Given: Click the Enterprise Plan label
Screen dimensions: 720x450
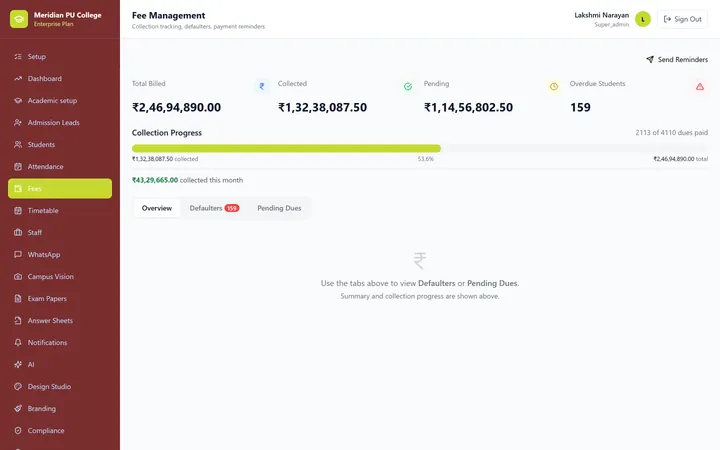Looking at the screenshot, I should [x=53, y=24].
